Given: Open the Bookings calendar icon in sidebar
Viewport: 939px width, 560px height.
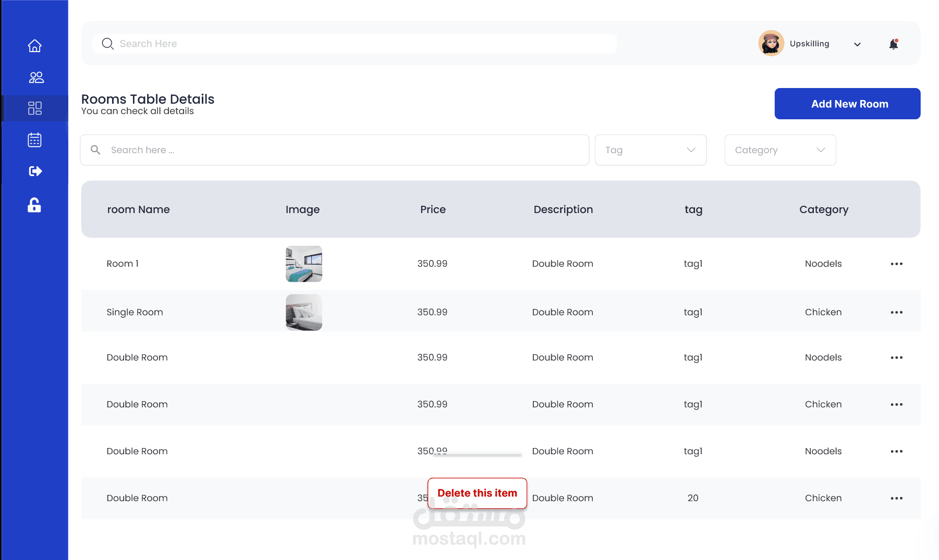Looking at the screenshot, I should tap(35, 140).
